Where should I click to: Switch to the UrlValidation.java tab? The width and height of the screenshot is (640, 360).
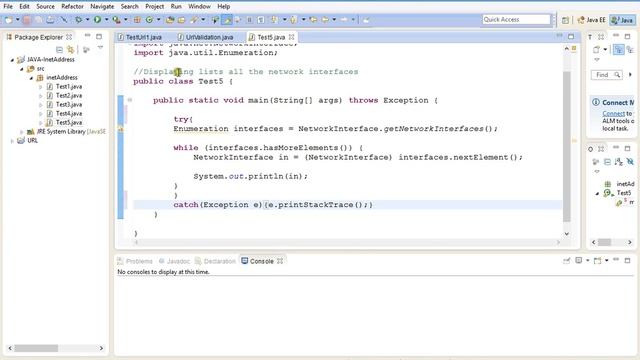click(209, 37)
